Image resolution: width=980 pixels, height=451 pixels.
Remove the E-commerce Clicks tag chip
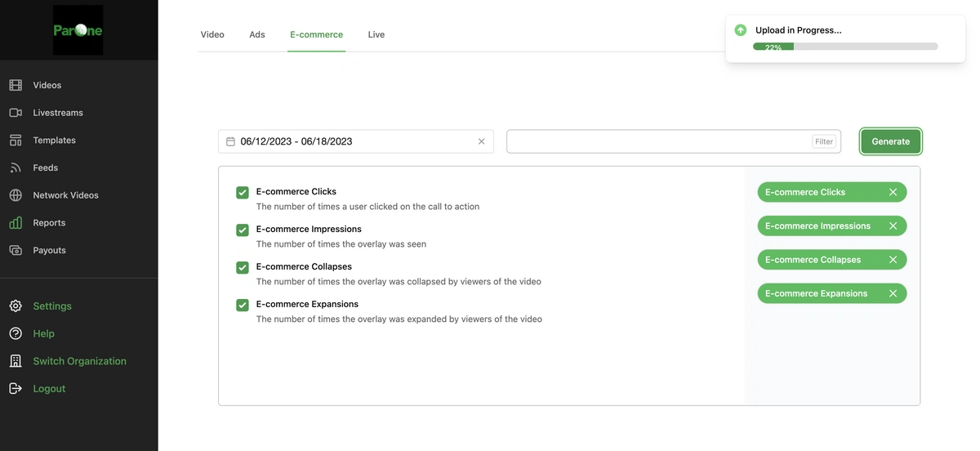[893, 192]
